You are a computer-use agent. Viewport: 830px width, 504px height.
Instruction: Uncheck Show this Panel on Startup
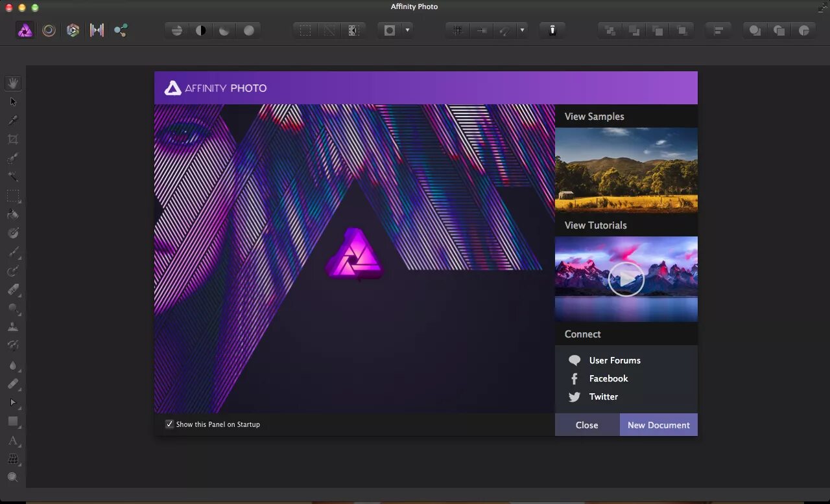[x=170, y=424]
